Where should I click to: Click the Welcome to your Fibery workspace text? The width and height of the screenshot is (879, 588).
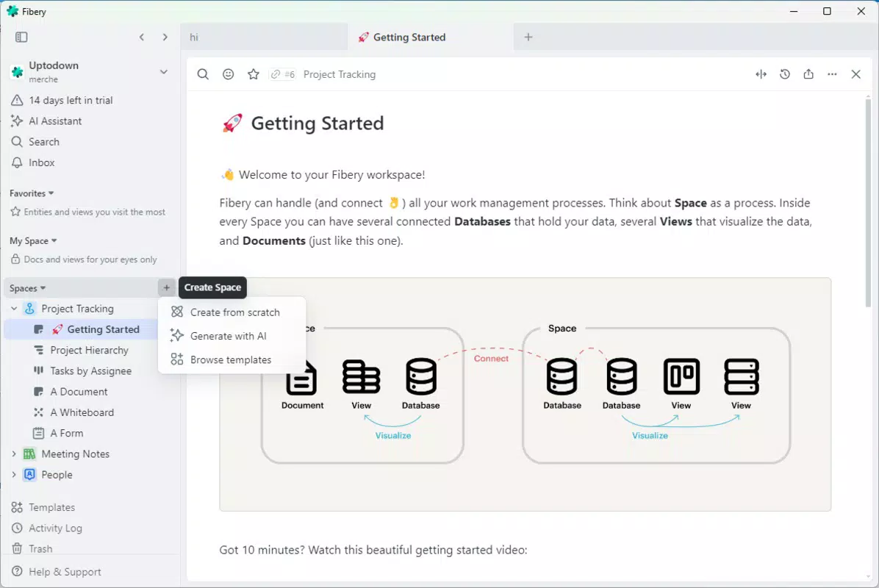(332, 174)
